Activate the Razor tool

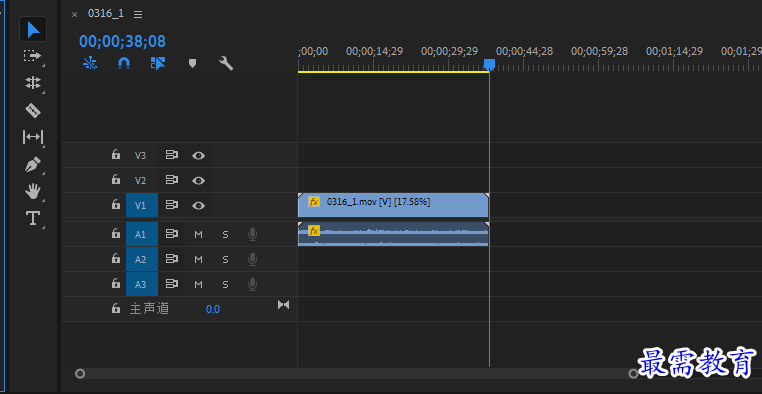pyautogui.click(x=33, y=110)
